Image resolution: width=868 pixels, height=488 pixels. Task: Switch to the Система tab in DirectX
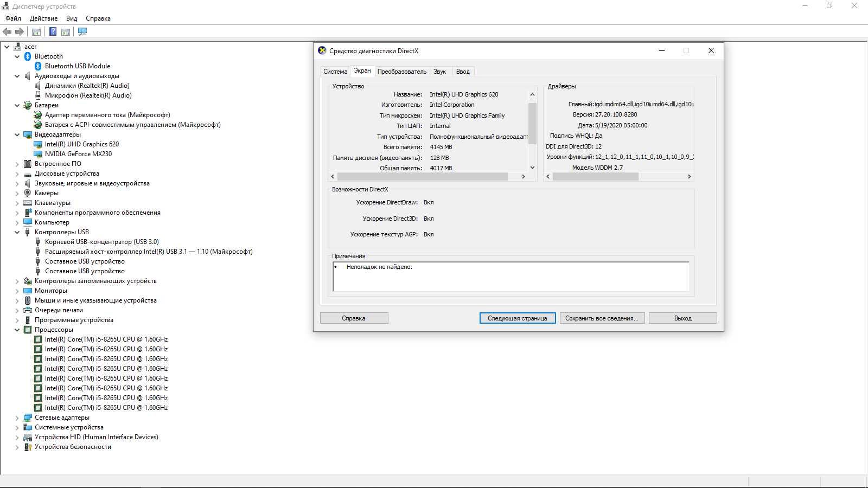[335, 72]
